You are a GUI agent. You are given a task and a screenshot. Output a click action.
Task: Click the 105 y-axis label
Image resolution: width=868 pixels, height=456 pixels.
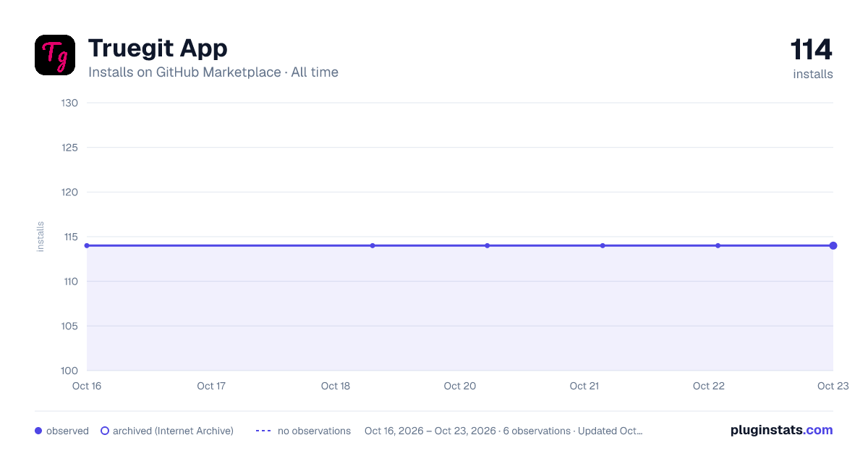71,326
